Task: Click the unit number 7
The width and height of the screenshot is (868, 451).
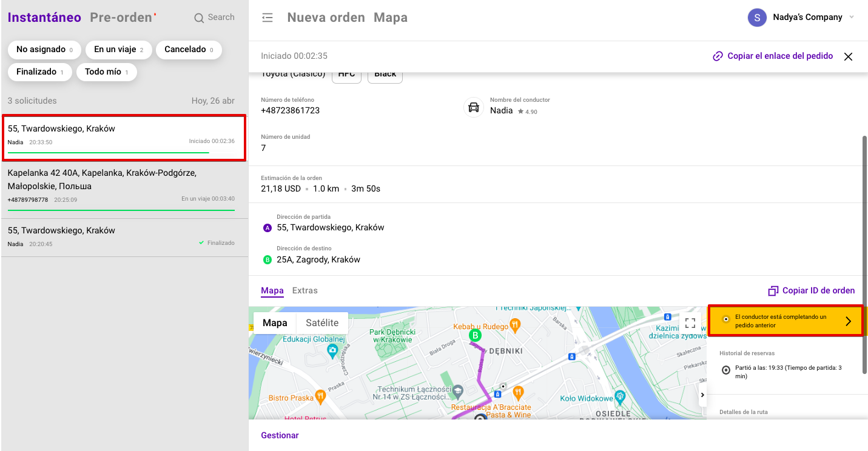Action: pos(263,148)
